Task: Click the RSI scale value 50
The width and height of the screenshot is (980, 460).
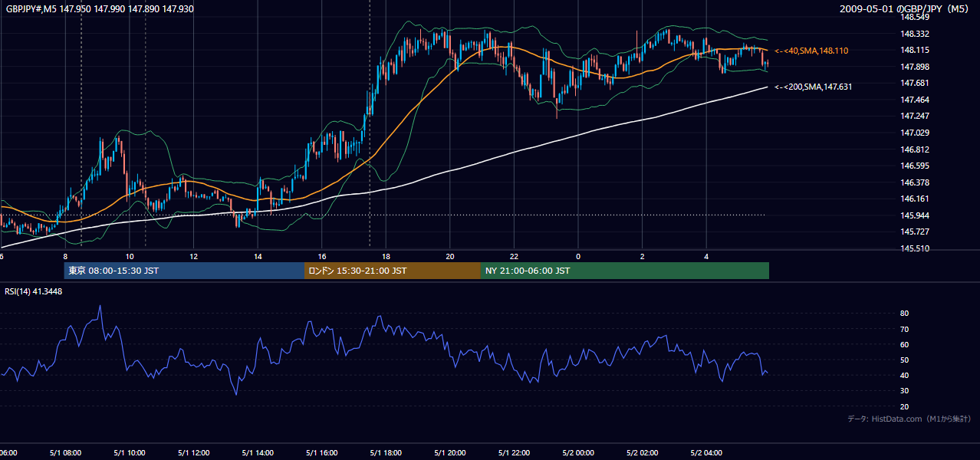Action: point(905,360)
